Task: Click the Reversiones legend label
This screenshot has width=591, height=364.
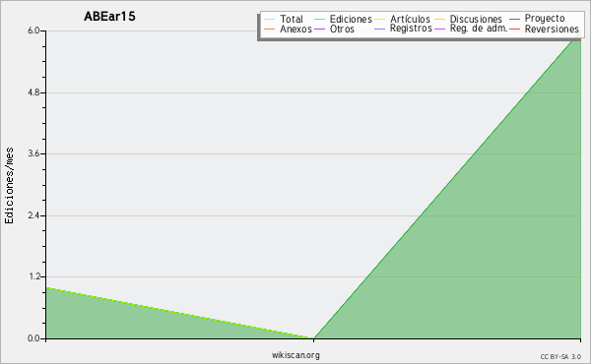Action: pos(552,29)
